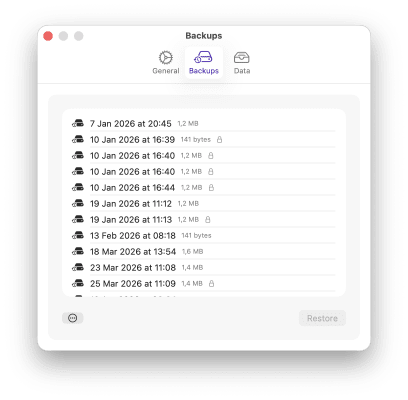Image resolution: width=408 pixels, height=400 pixels.
Task: Switch to the General tab
Action: 166,62
